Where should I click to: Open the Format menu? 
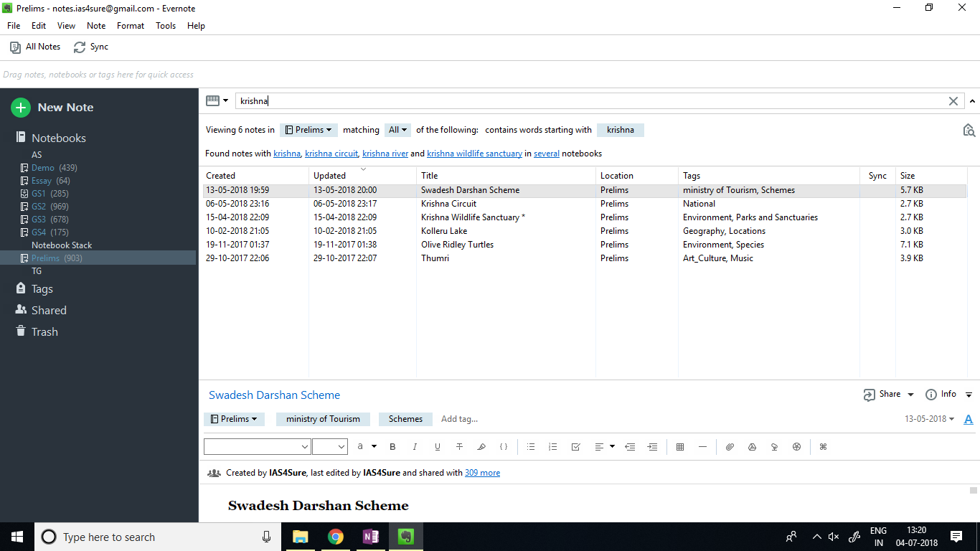[x=131, y=26]
